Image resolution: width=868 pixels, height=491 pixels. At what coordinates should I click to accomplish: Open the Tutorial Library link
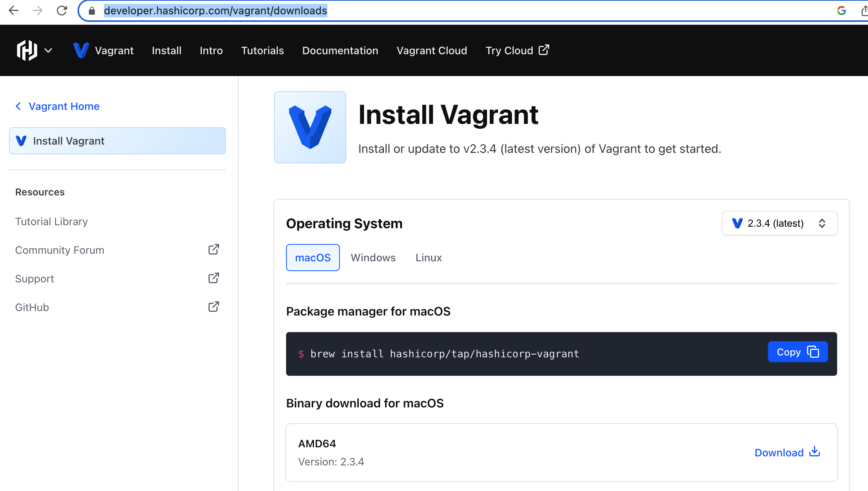(51, 221)
